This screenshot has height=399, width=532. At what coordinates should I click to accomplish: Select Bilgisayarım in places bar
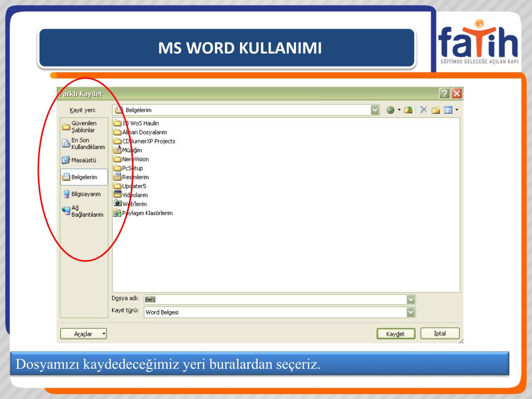(84, 194)
